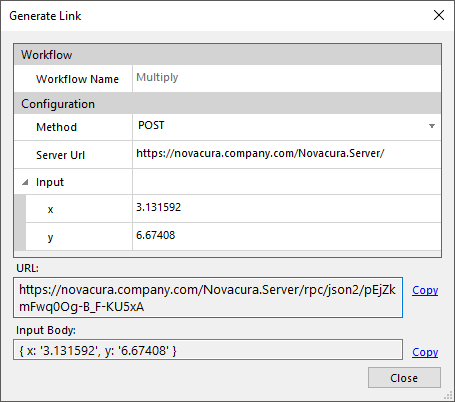The image size is (455, 402).
Task: Close dialog with the X icon
Action: (439, 15)
